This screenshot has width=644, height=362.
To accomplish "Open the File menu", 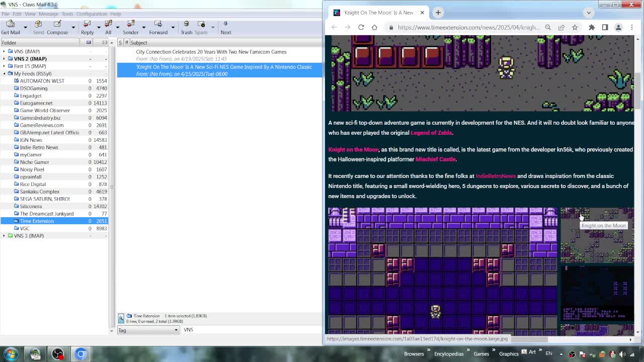I will 5,14.
